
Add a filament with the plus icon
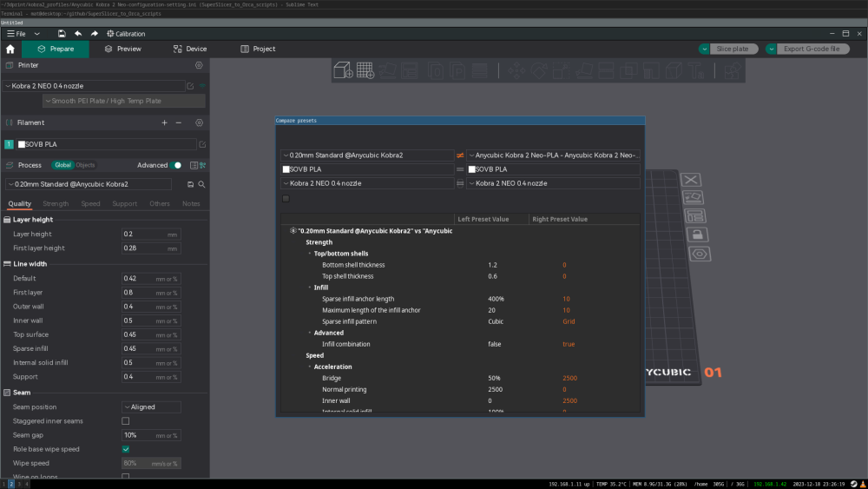click(x=164, y=123)
